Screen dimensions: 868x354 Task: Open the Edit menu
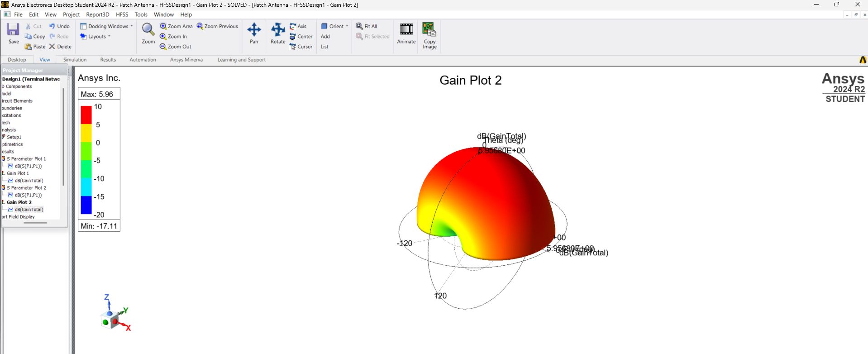34,14
